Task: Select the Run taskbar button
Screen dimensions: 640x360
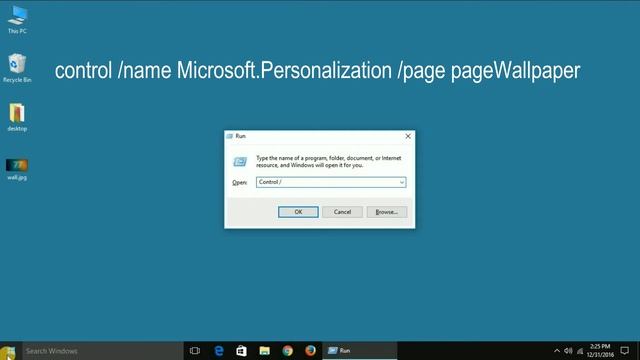Action: 360,351
